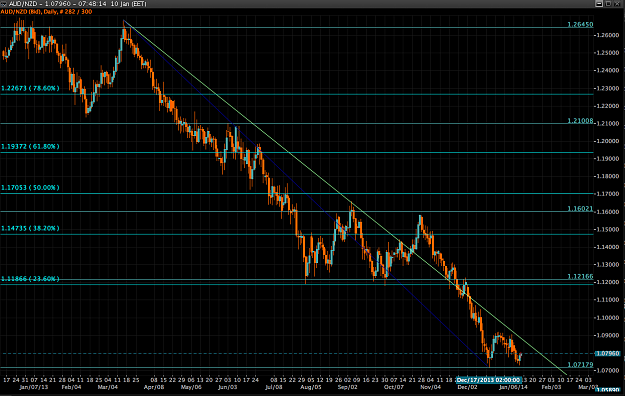
Task: Click the Apr/08 date label on time axis
Action: [154, 387]
